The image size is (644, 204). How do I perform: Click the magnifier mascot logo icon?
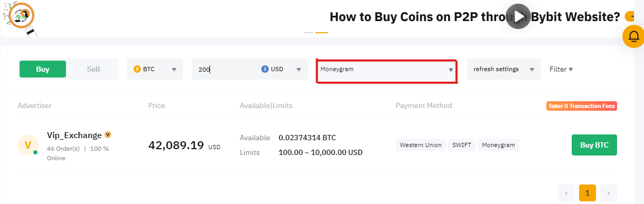(21, 18)
